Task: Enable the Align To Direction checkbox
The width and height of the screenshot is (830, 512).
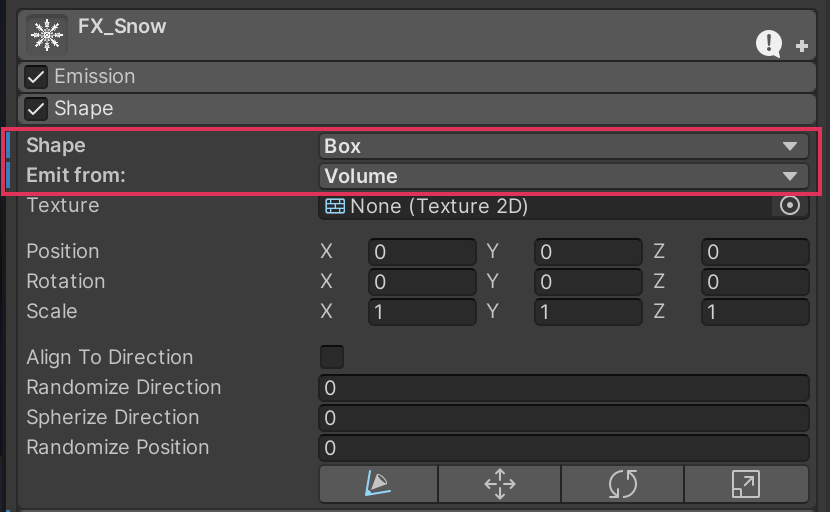Action: click(331, 357)
